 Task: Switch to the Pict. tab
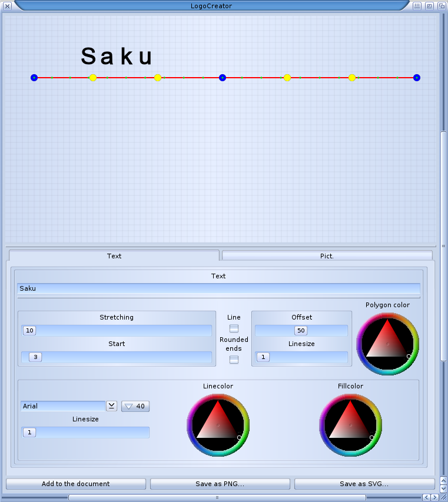(327, 256)
